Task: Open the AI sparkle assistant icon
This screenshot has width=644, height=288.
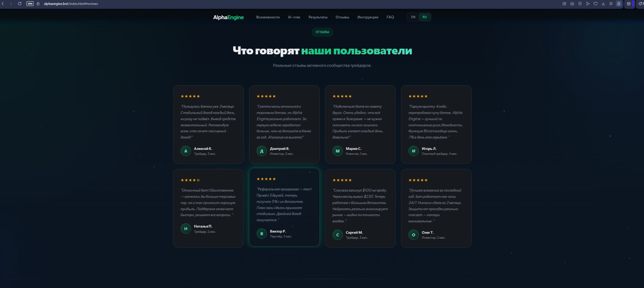Action: coord(641,4)
